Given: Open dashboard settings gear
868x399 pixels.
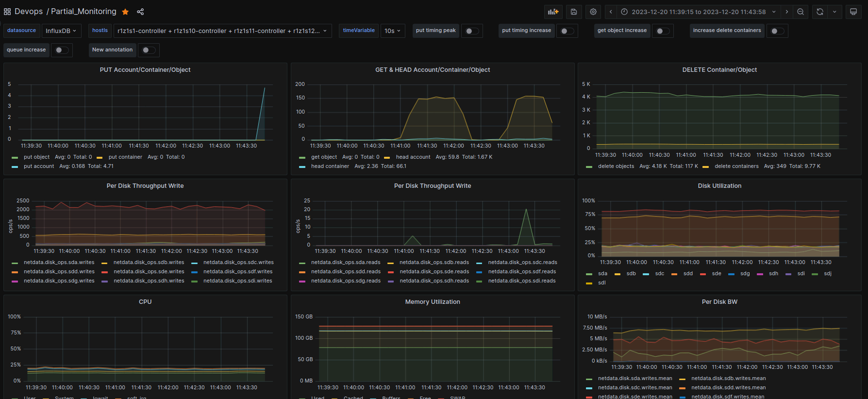Looking at the screenshot, I should point(593,12).
